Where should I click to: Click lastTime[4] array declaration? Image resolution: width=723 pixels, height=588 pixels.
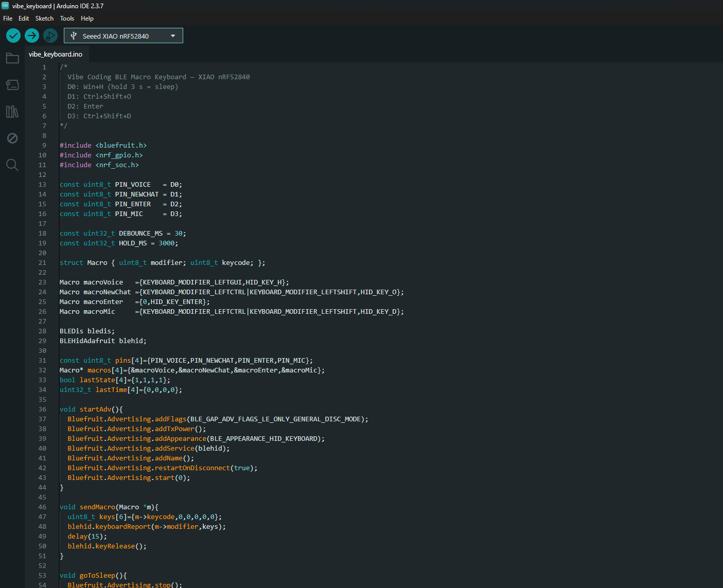pyautogui.click(x=121, y=390)
